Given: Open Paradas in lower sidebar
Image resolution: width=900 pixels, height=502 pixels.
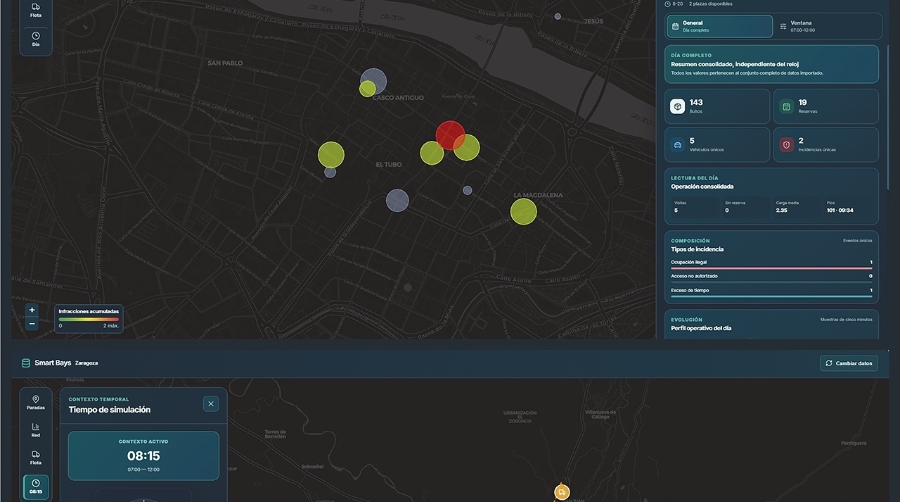Looking at the screenshot, I should [x=36, y=402].
